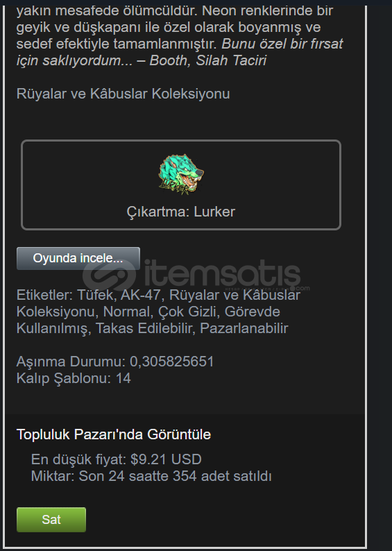This screenshot has width=392, height=551.
Task: Click the "Takas Edilebilir" tag
Action: pos(144,328)
